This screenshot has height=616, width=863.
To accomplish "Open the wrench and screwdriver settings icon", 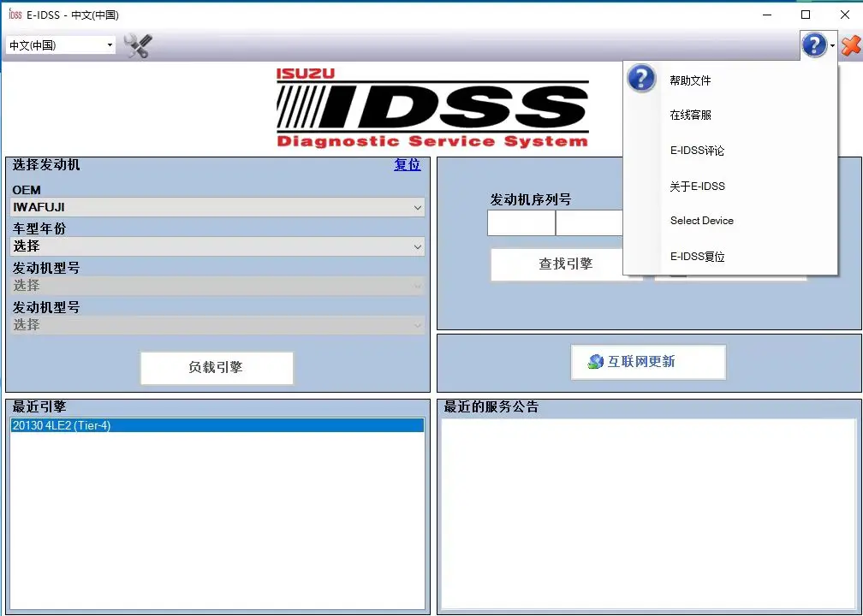I will (x=138, y=45).
